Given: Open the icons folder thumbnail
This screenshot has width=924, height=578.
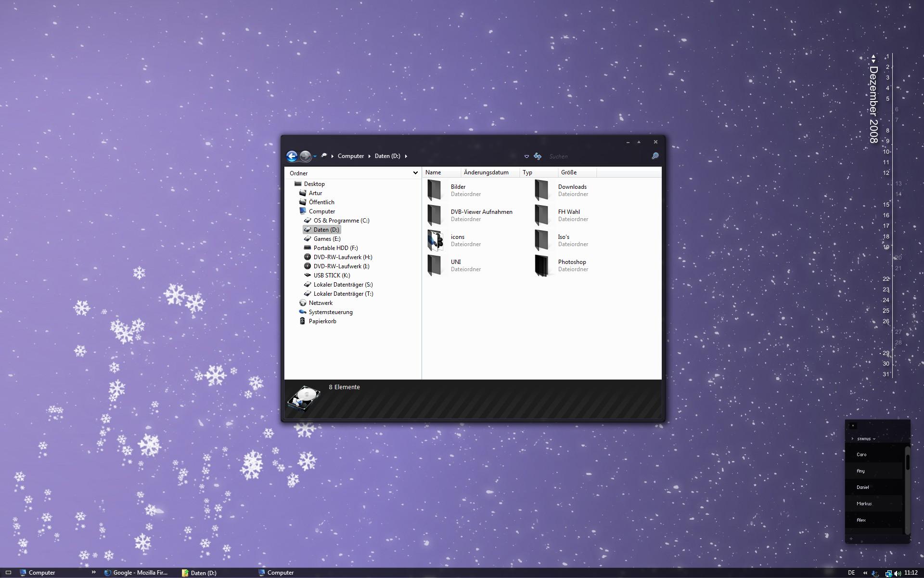Looking at the screenshot, I should [x=435, y=240].
